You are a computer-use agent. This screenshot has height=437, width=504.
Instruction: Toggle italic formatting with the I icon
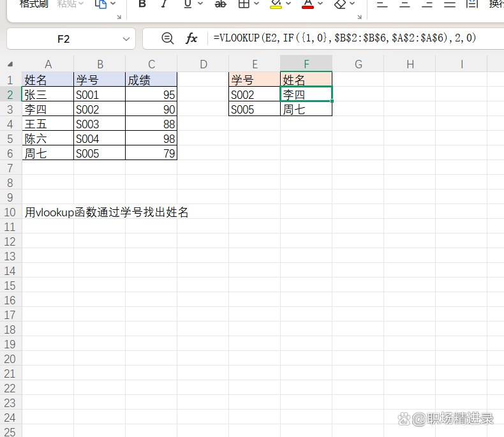[164, 4]
